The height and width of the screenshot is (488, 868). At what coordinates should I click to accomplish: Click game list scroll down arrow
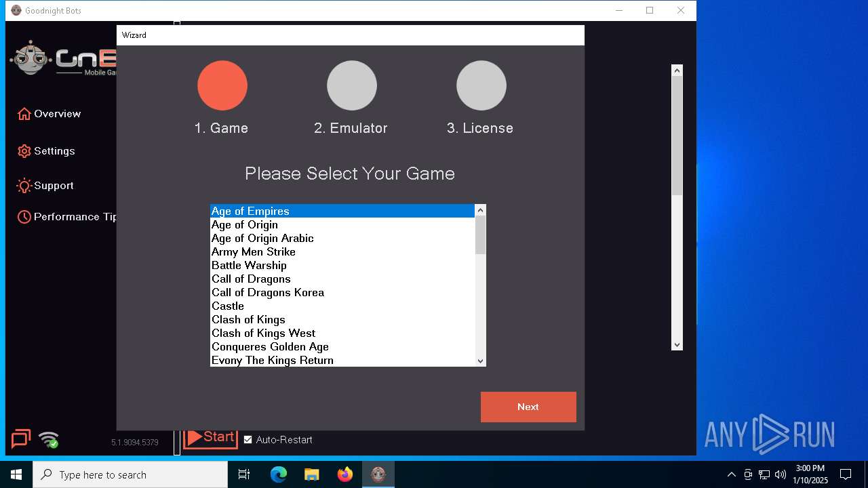click(x=480, y=361)
